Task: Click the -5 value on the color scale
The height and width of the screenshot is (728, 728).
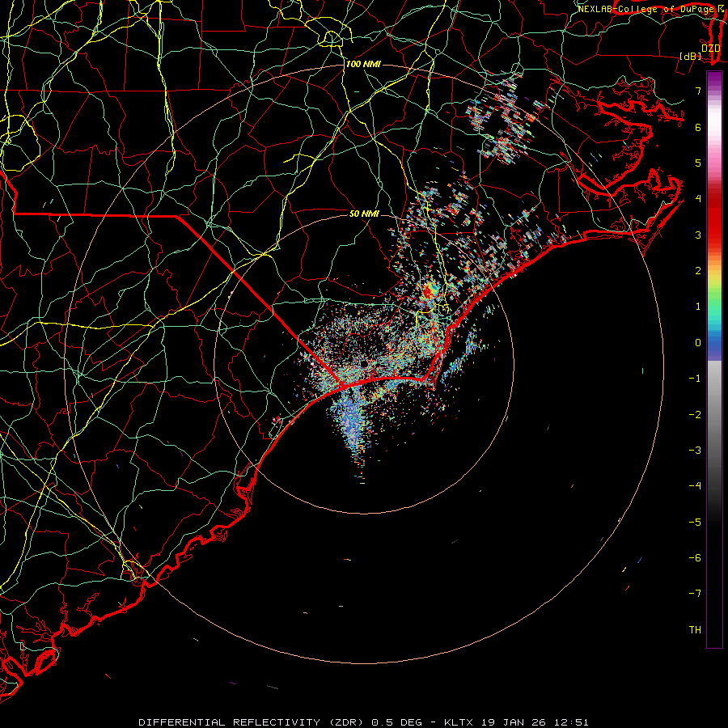Action: (x=695, y=523)
